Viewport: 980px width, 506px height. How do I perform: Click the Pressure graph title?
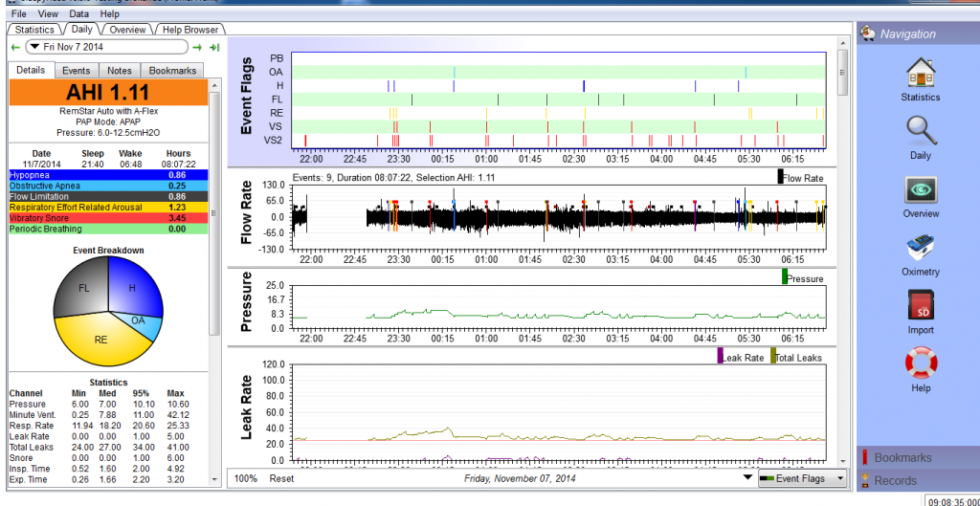(246, 301)
